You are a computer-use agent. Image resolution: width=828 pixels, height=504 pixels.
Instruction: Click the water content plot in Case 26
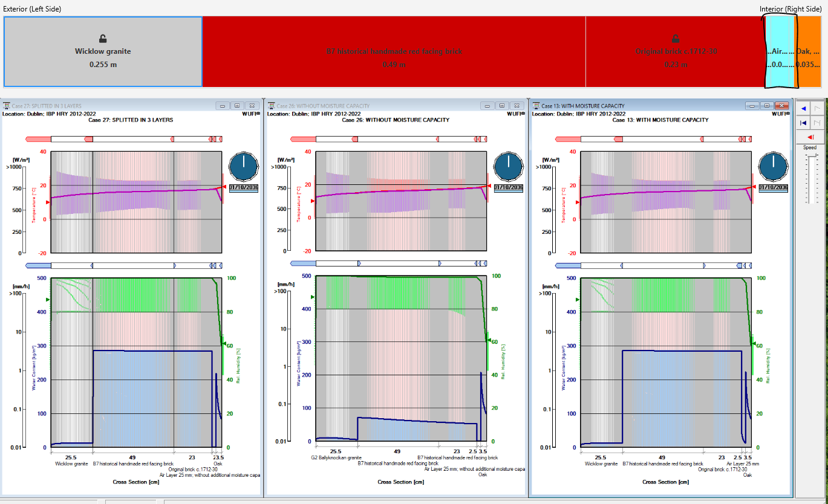pyautogui.click(x=401, y=358)
